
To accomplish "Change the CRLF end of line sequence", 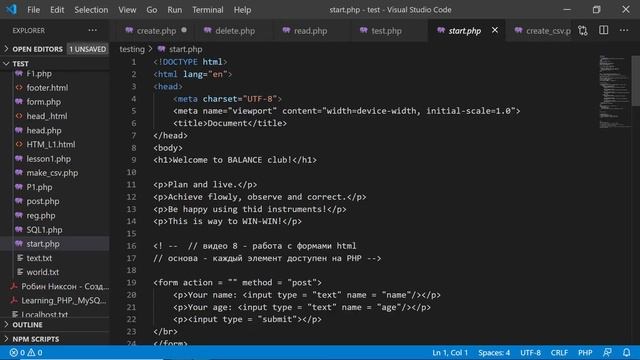I will (x=559, y=353).
